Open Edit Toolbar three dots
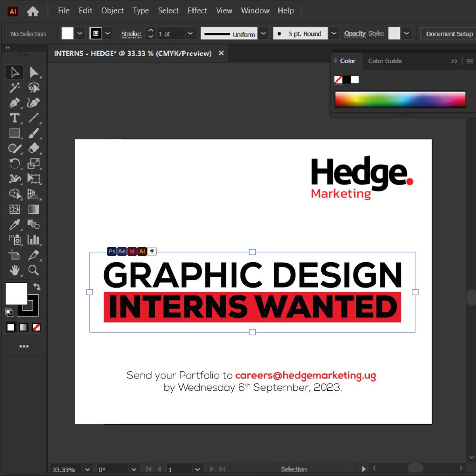 pyautogui.click(x=24, y=346)
